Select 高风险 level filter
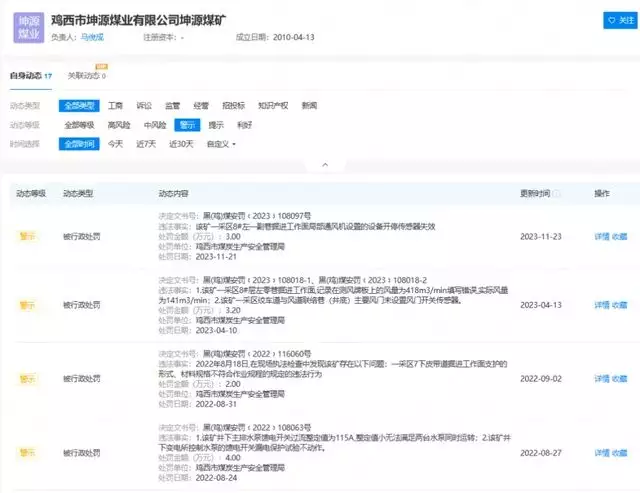This screenshot has height=493, width=640. click(119, 125)
